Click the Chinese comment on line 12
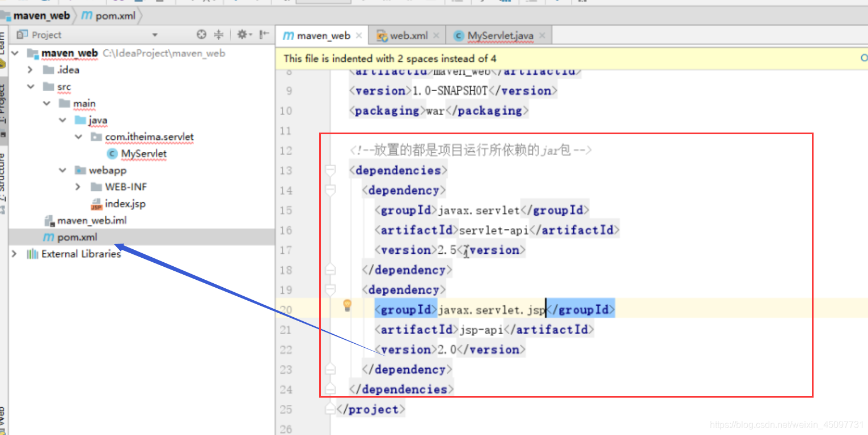Screen dimensions: 868x435 [x=471, y=150]
